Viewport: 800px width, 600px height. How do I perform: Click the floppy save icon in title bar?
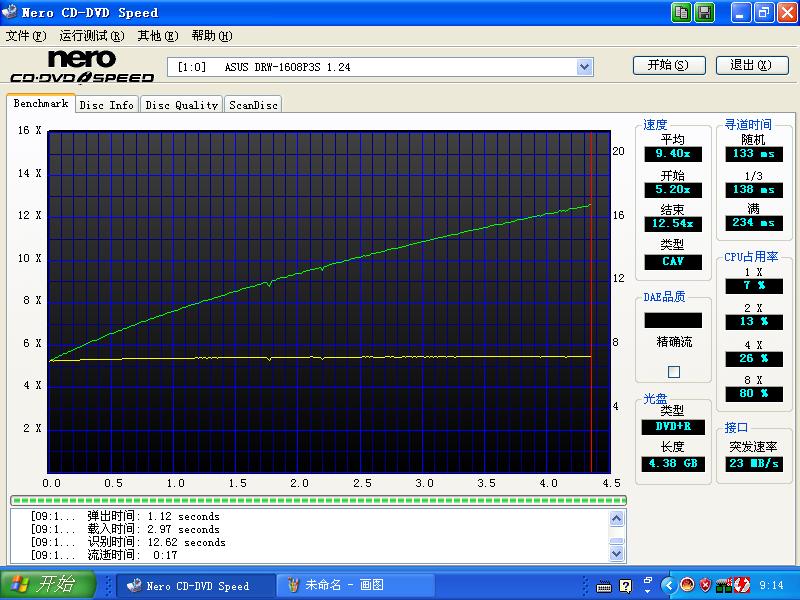[x=704, y=12]
